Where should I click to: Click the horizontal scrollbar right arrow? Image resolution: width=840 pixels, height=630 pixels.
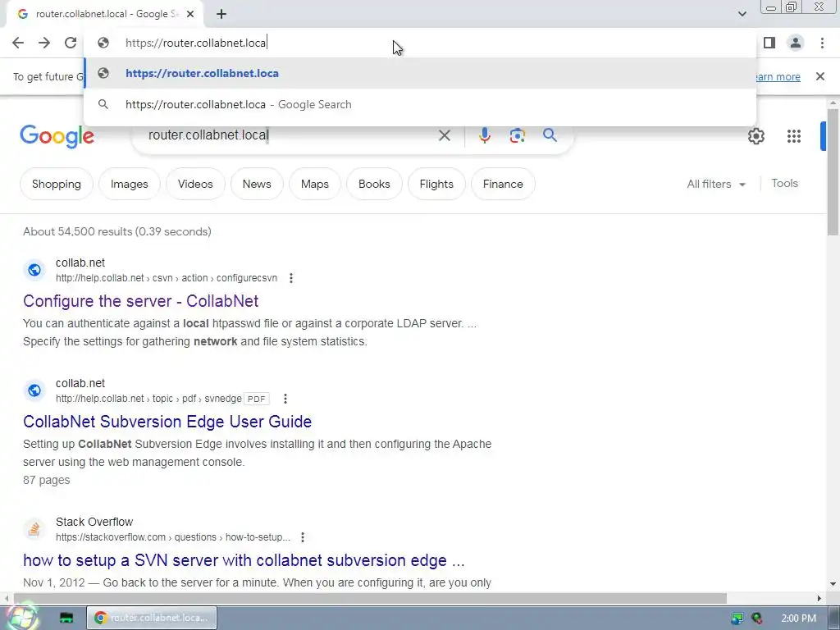pos(819,598)
